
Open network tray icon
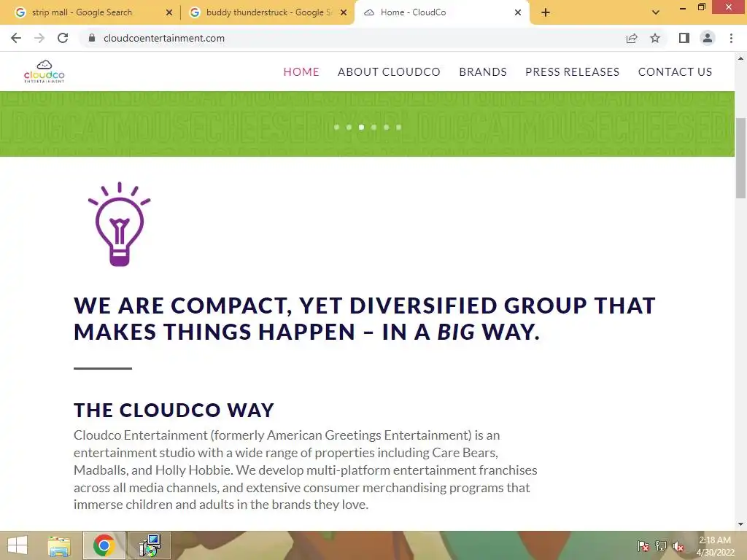click(661, 546)
